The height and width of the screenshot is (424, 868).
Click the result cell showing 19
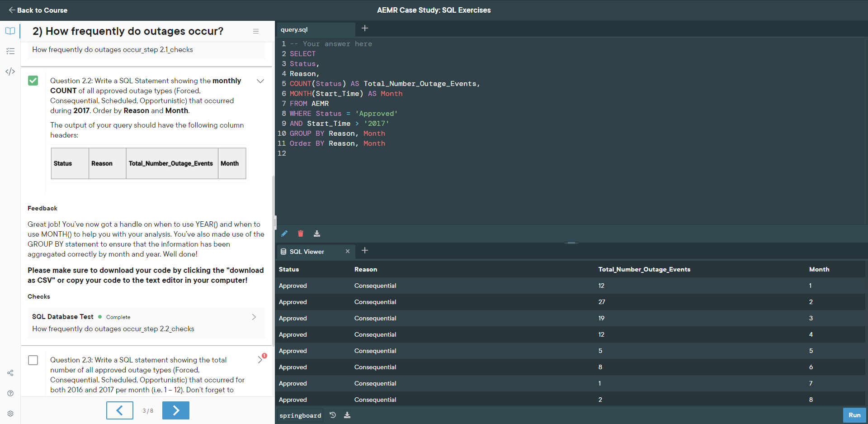point(601,318)
